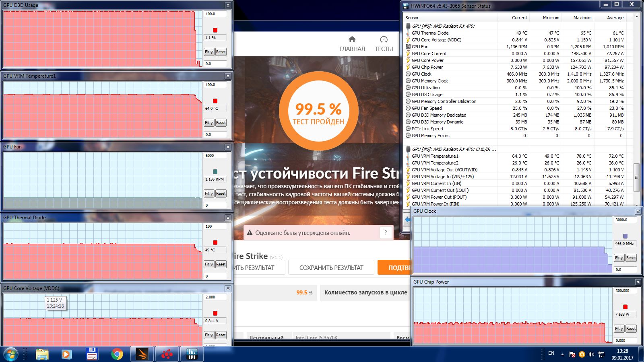Click the lightning icon beside GPU Core Voltage (VDDC)
This screenshot has height=362, width=644.
pyautogui.click(x=408, y=40)
